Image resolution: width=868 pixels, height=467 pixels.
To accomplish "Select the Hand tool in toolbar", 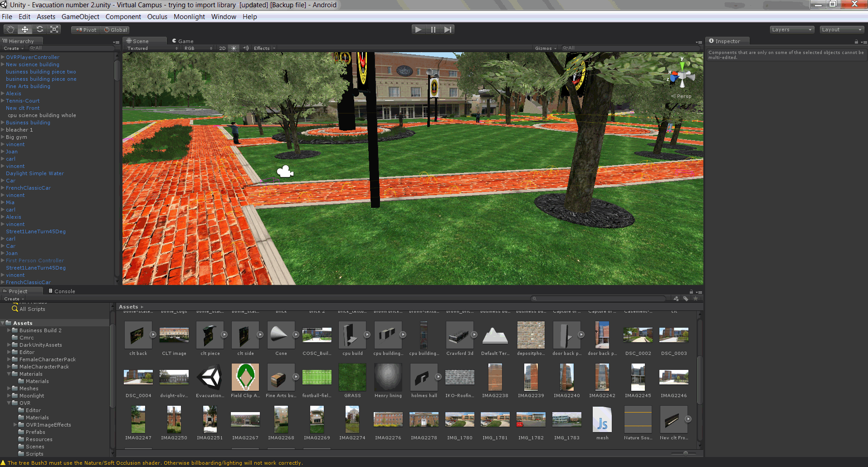I will click(10, 29).
